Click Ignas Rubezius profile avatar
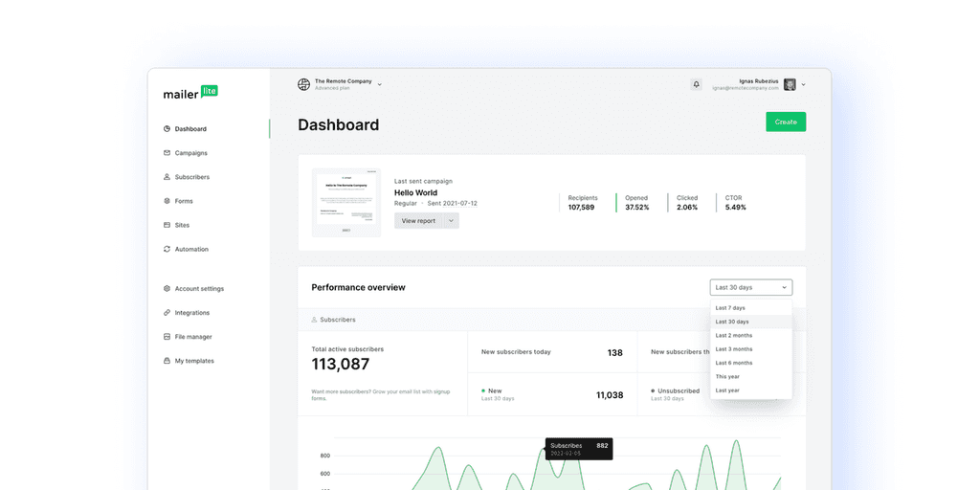The height and width of the screenshot is (490, 980). click(790, 84)
